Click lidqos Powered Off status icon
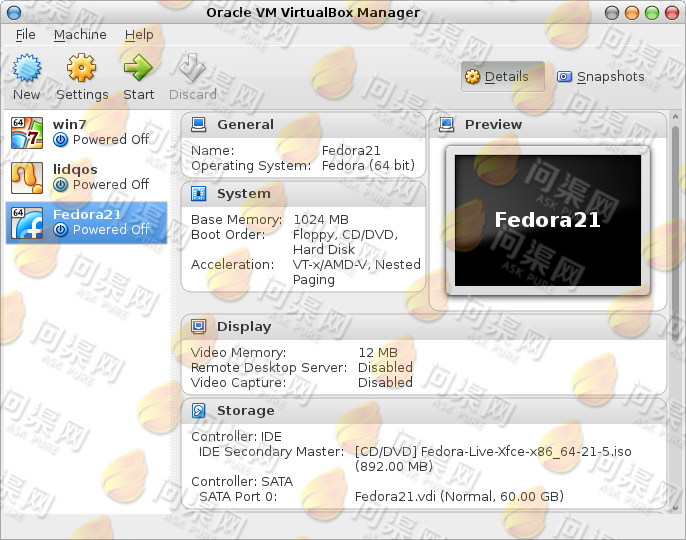Viewport: 686px width, 540px height. click(x=60, y=185)
